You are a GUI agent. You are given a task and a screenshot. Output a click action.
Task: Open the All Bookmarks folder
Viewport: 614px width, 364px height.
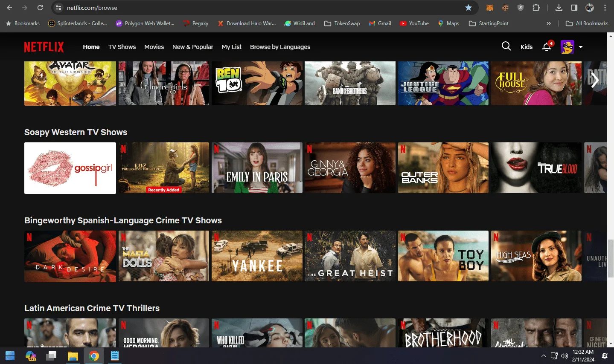[x=587, y=23]
